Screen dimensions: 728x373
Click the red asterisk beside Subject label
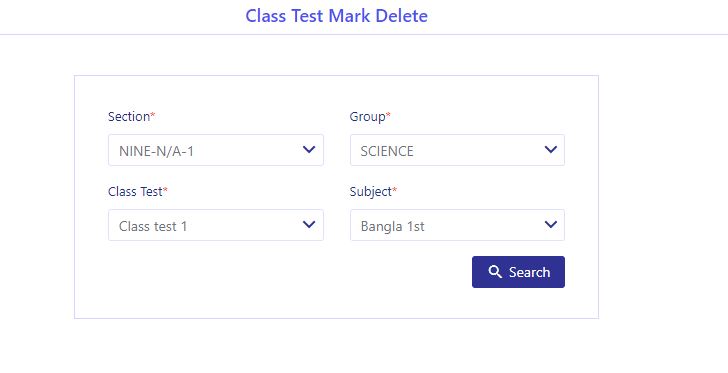[395, 190]
